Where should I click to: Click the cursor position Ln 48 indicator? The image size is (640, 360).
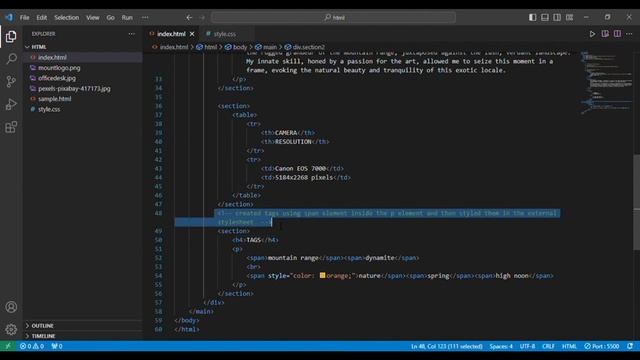pos(447,346)
